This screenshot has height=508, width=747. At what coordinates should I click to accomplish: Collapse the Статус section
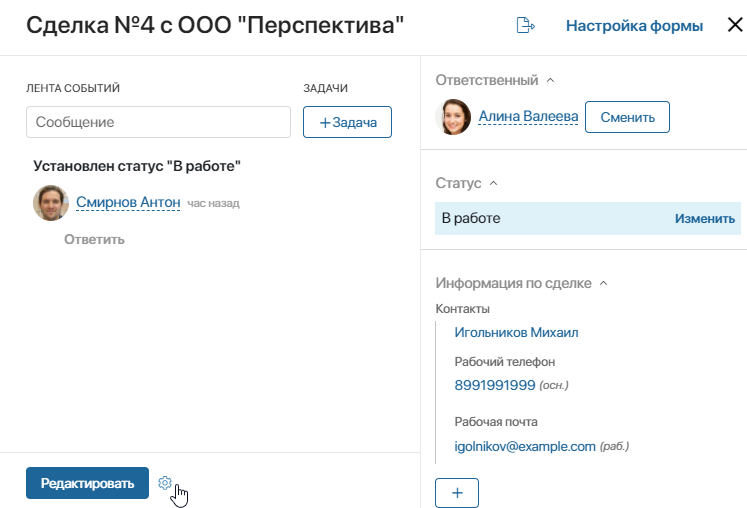point(494,183)
